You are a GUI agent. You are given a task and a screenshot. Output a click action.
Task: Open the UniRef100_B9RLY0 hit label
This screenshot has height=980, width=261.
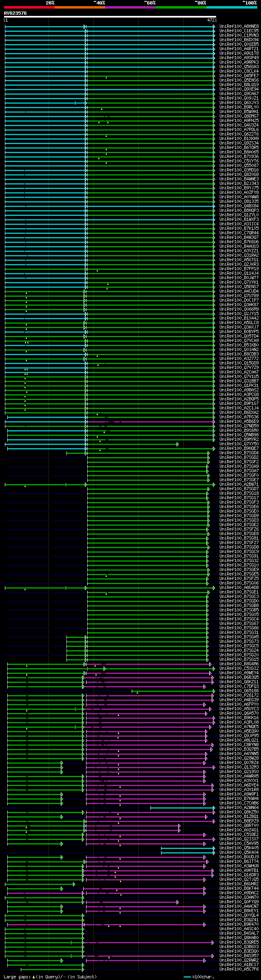[239, 107]
